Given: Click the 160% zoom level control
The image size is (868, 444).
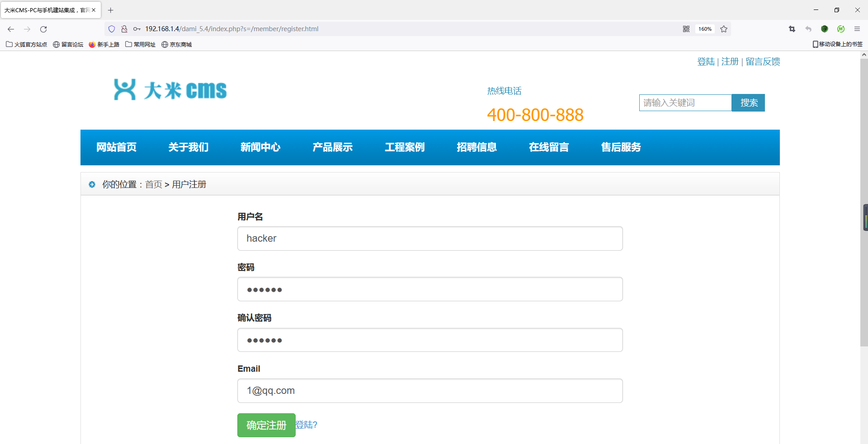Looking at the screenshot, I should 704,28.
